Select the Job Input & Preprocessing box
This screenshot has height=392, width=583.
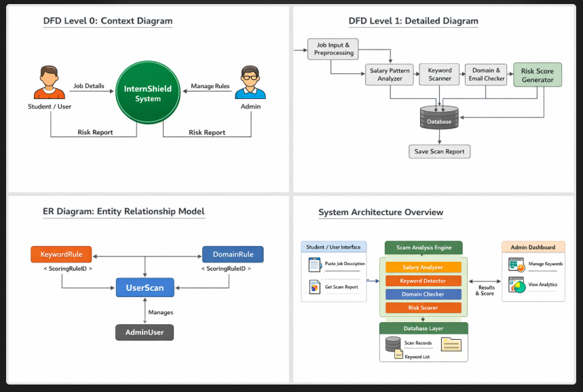coord(333,49)
